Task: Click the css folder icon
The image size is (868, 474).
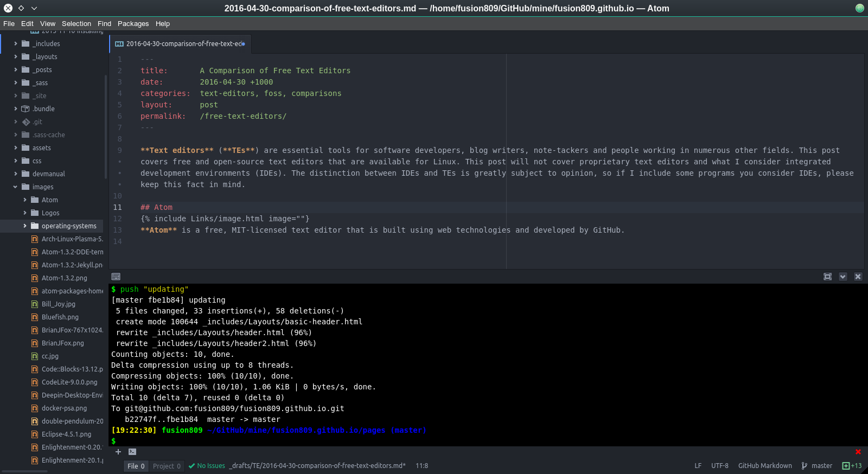Action: (25, 161)
